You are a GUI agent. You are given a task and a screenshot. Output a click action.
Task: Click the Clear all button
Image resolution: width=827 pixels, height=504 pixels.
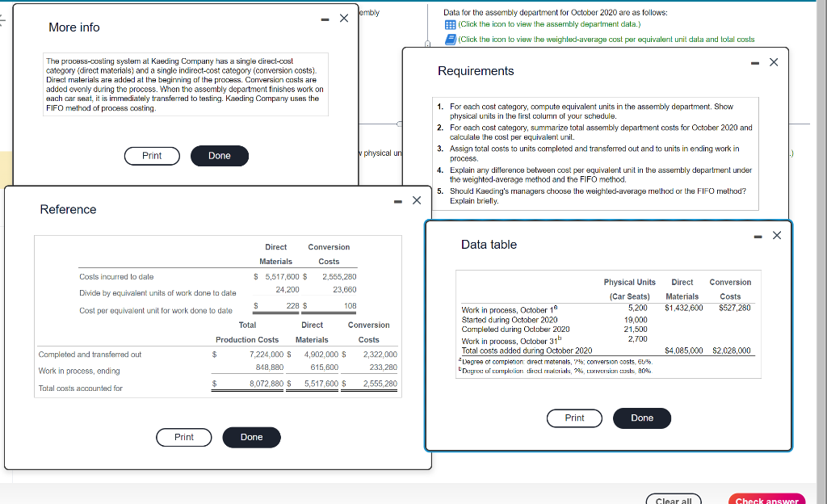[673, 500]
